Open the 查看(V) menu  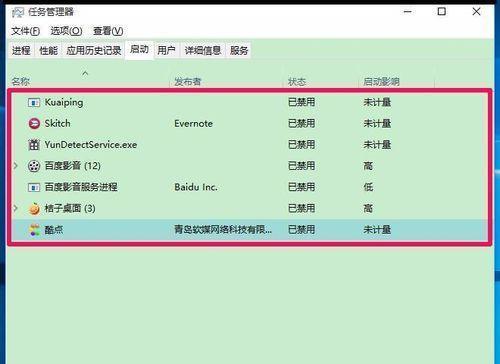tap(108, 31)
